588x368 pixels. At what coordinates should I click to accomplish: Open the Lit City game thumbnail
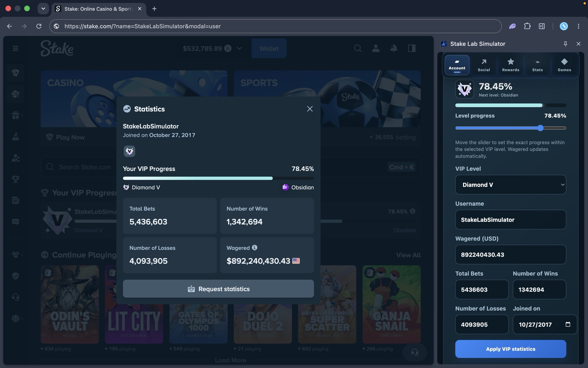coord(134,304)
